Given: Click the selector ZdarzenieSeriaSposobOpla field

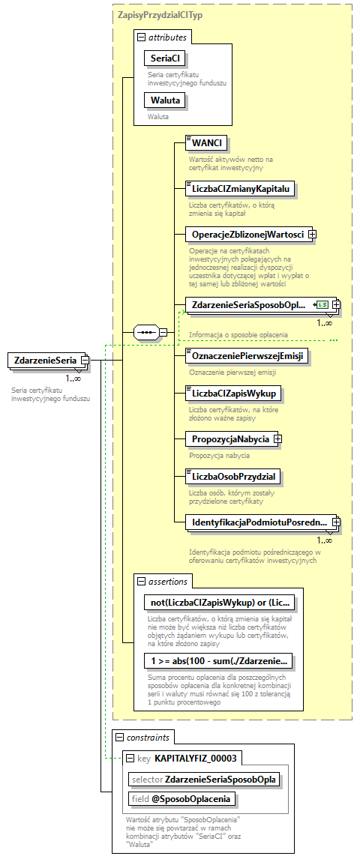Looking at the screenshot, I should tap(204, 780).
